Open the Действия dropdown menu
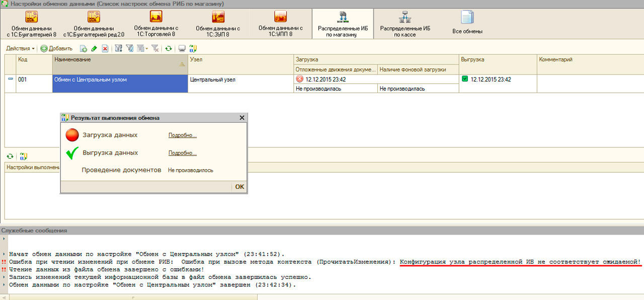 click(x=20, y=49)
